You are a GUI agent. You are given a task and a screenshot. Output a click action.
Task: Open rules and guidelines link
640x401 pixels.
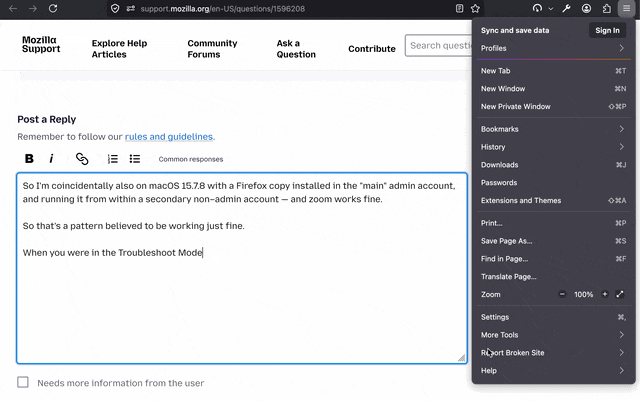click(x=169, y=136)
